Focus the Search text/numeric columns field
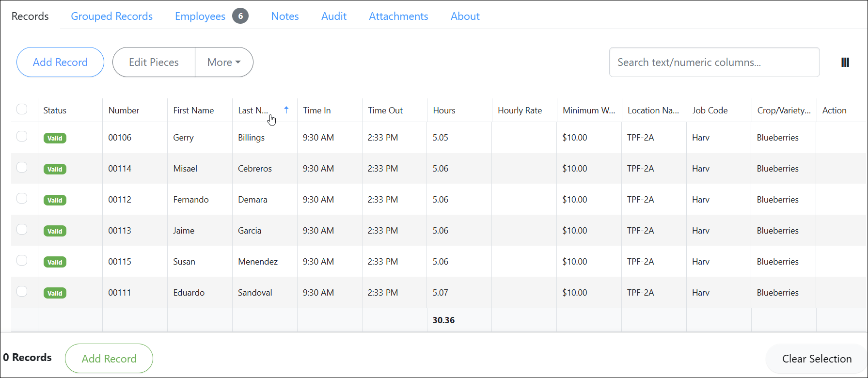This screenshot has height=378, width=868. (x=714, y=62)
